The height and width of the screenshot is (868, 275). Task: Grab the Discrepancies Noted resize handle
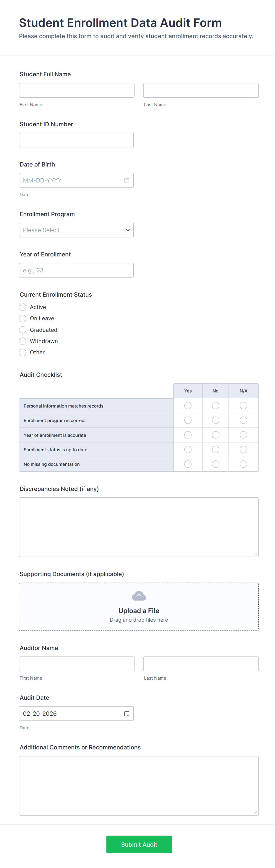(256, 554)
